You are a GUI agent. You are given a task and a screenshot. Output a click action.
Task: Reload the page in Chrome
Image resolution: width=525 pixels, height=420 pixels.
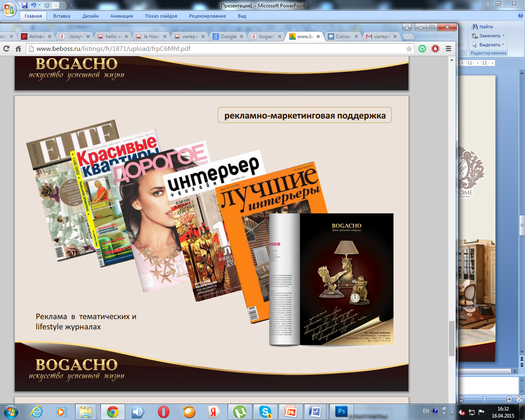point(6,48)
